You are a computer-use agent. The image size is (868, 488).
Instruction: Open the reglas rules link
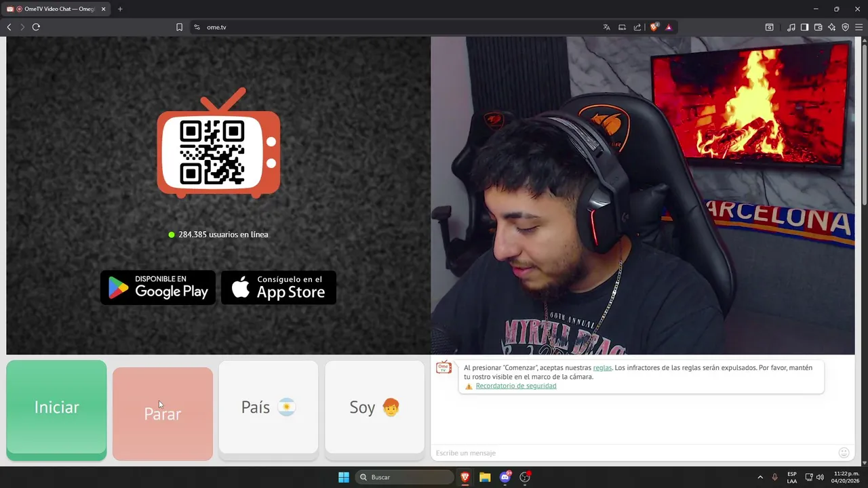click(x=602, y=367)
